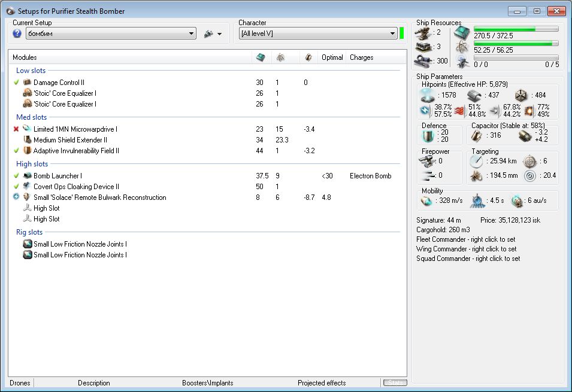The width and height of the screenshot is (572, 392).
Task: Click the launcher hardpoints icon
Action: (423, 47)
